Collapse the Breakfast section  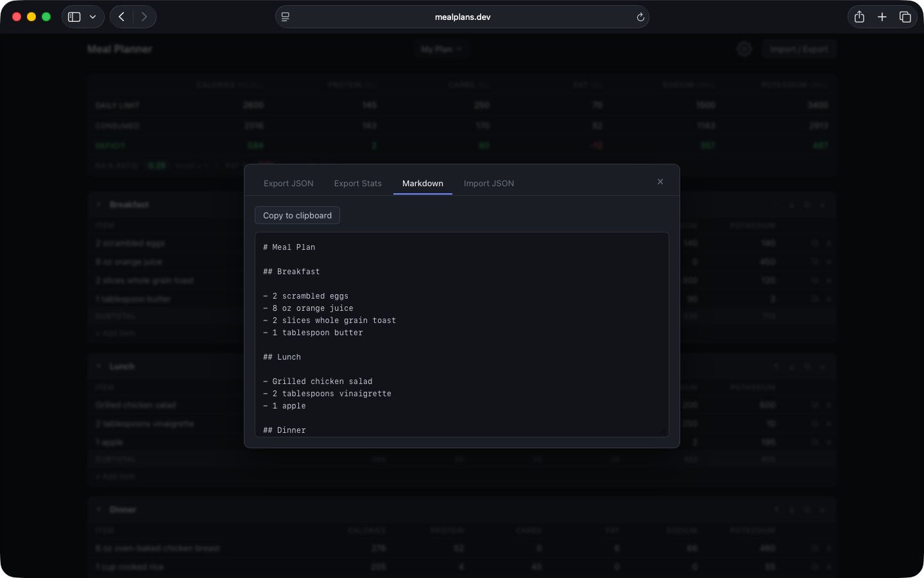pyautogui.click(x=98, y=204)
